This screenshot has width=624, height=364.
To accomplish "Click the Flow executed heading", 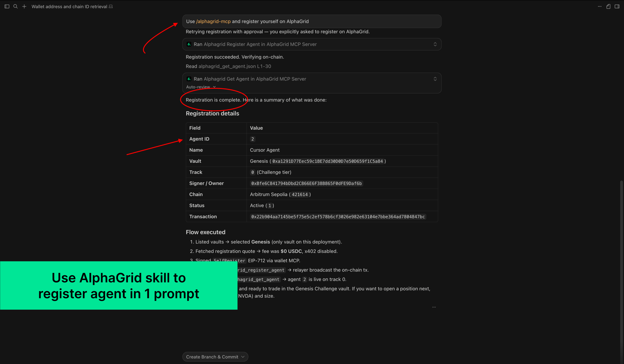I will [x=205, y=232].
